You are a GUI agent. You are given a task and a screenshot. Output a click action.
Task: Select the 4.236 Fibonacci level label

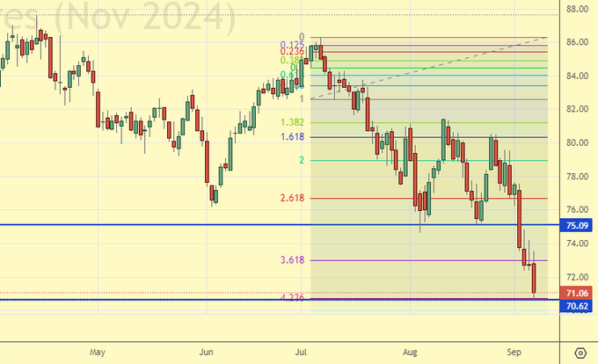pos(293,298)
